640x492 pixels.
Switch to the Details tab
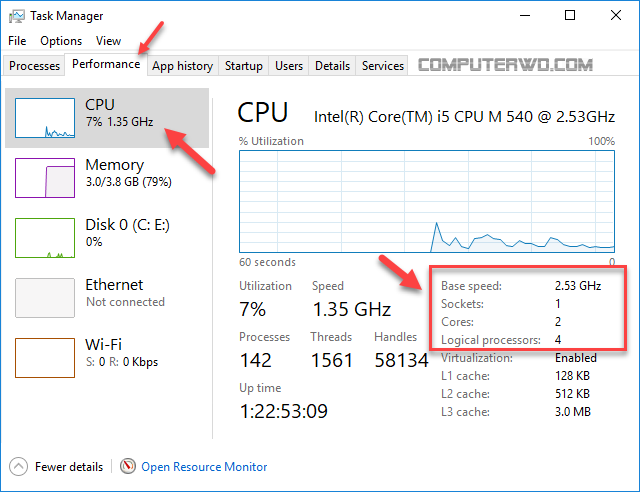pos(332,66)
